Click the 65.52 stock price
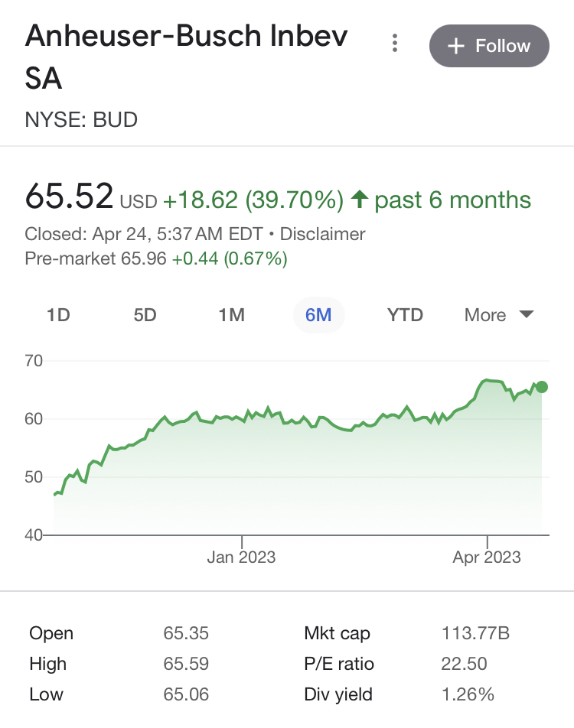 pos(70,197)
